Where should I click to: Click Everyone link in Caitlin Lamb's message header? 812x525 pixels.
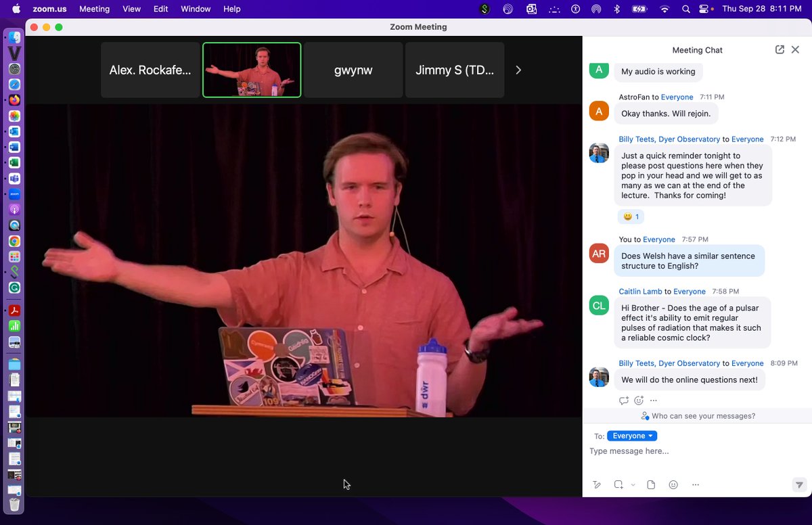pyautogui.click(x=690, y=291)
